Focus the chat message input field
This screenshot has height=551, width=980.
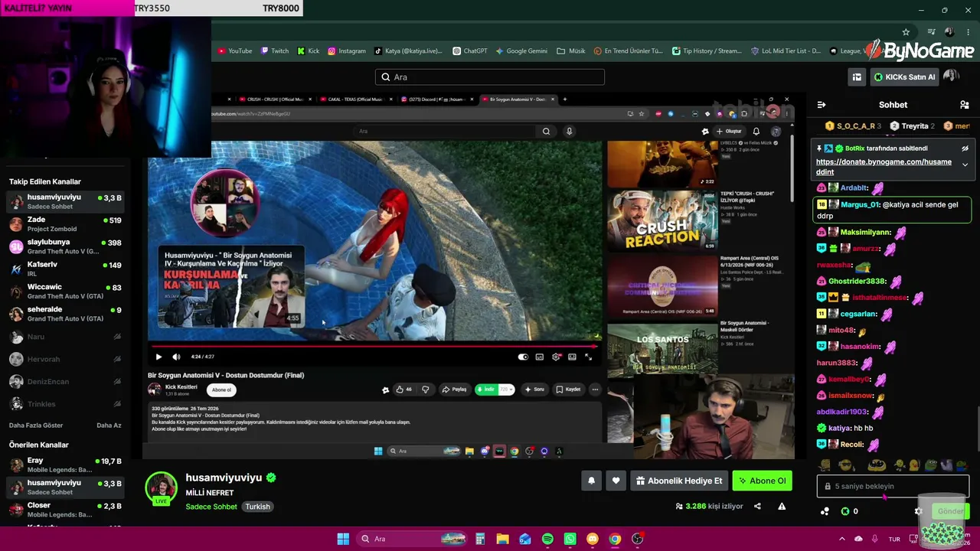pos(893,486)
